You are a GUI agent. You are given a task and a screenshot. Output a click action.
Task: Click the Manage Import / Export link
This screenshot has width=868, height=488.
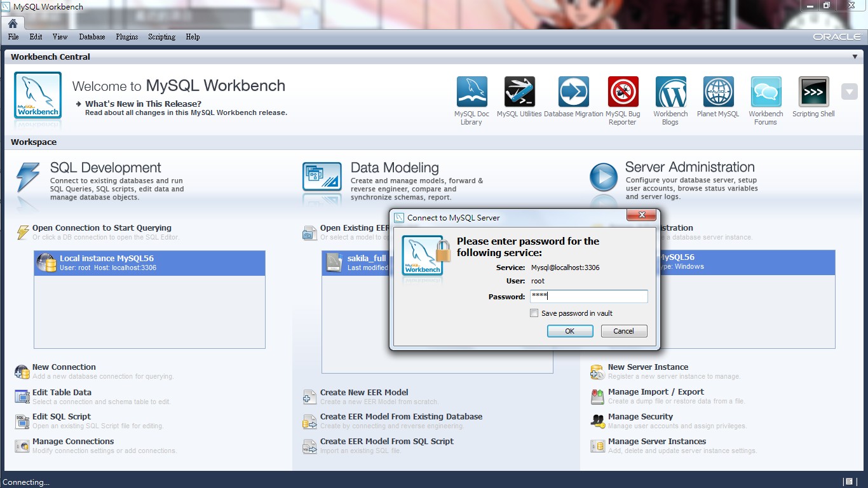tap(656, 392)
